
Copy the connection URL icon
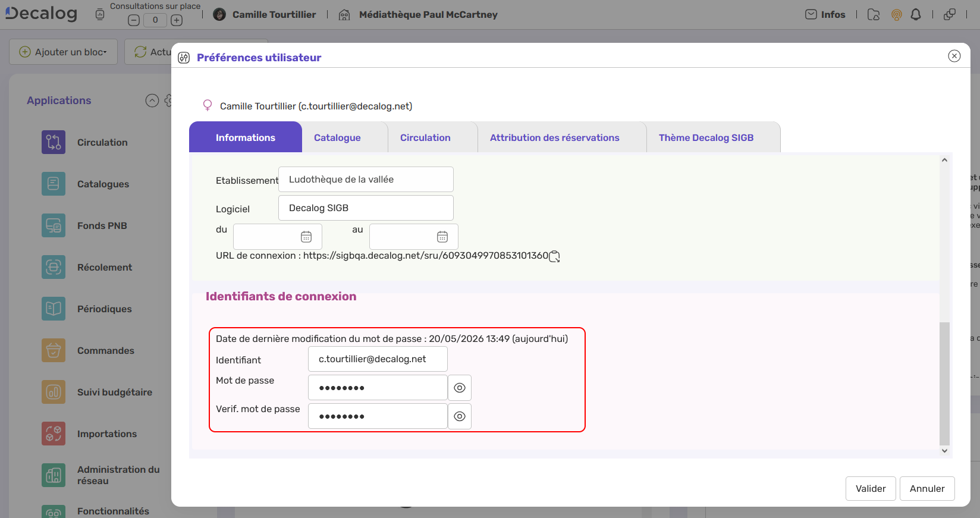pos(554,256)
